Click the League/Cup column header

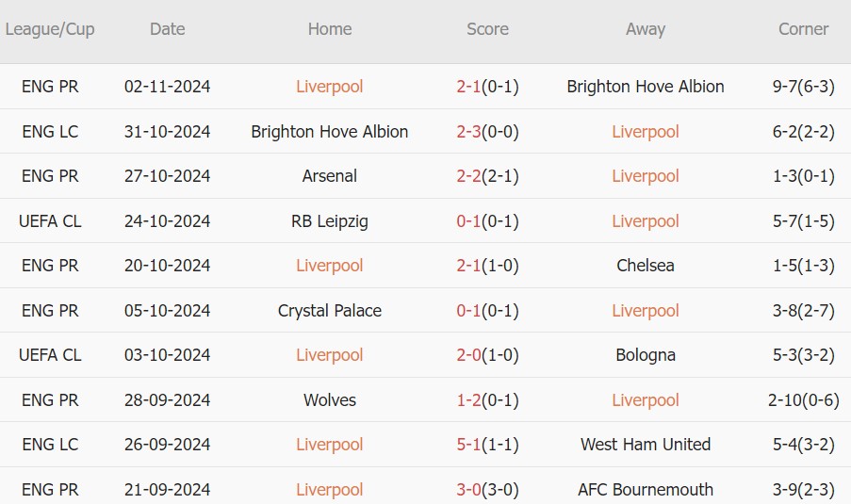pos(50,29)
